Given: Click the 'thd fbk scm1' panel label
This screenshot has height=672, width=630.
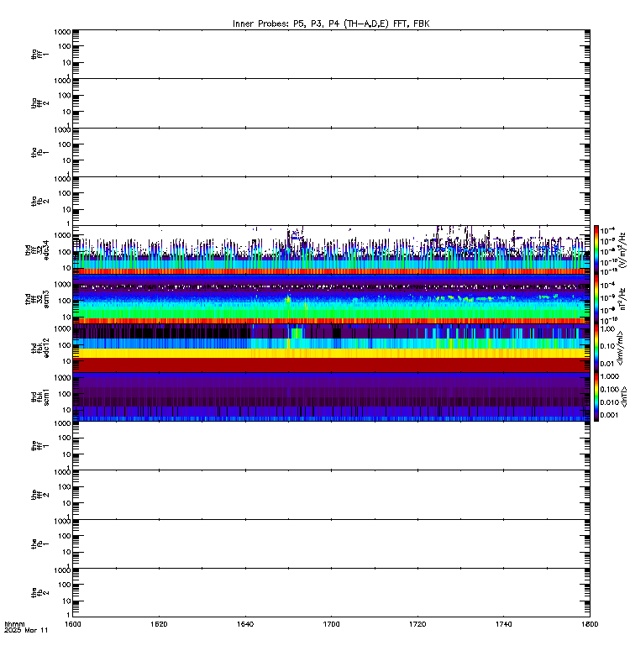Looking at the screenshot, I should tap(39, 396).
